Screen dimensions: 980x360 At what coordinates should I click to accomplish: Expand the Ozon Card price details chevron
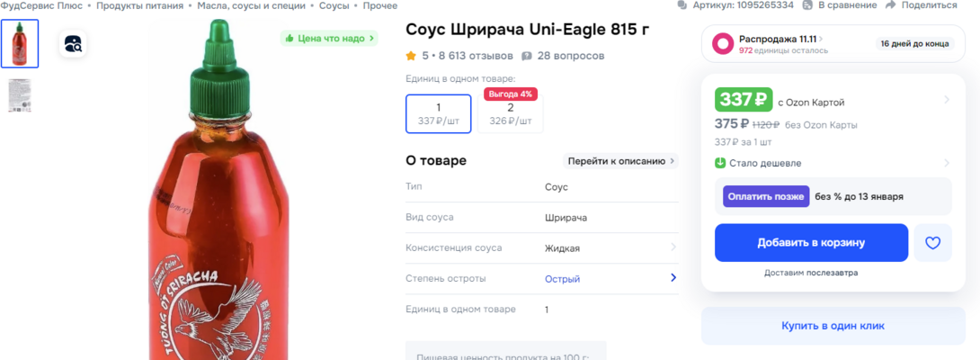tap(946, 100)
